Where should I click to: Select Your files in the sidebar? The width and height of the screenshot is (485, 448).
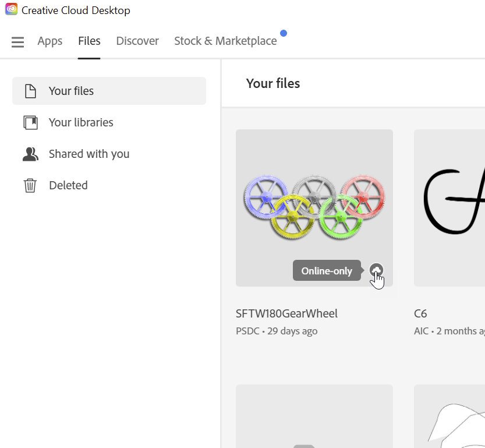[70, 90]
